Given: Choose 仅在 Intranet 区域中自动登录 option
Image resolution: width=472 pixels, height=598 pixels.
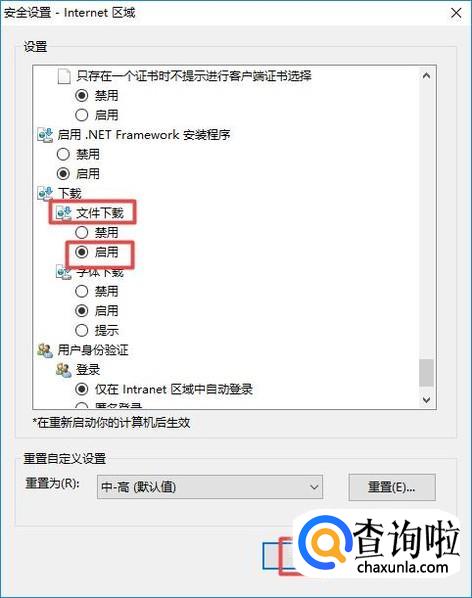Looking at the screenshot, I should pyautogui.click(x=82, y=389).
